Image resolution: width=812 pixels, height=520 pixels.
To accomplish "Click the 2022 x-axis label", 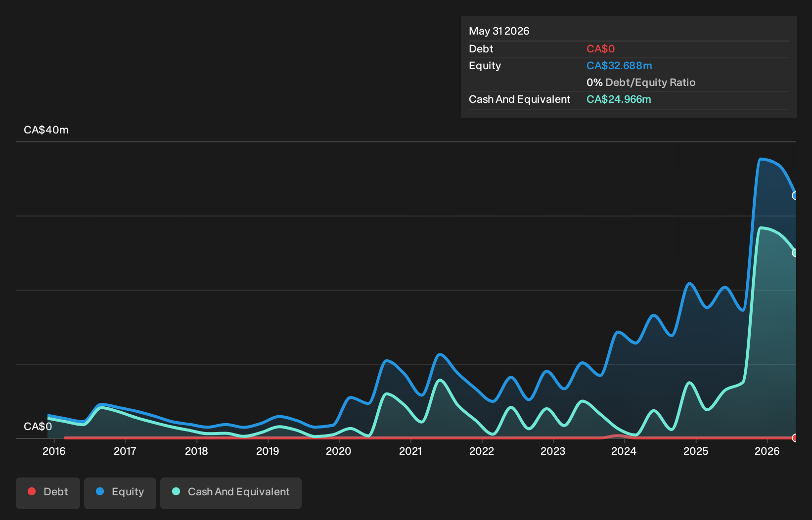I will (x=482, y=451).
